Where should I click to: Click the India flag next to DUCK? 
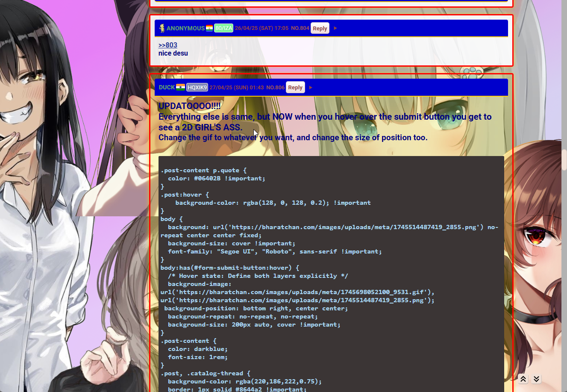click(180, 87)
